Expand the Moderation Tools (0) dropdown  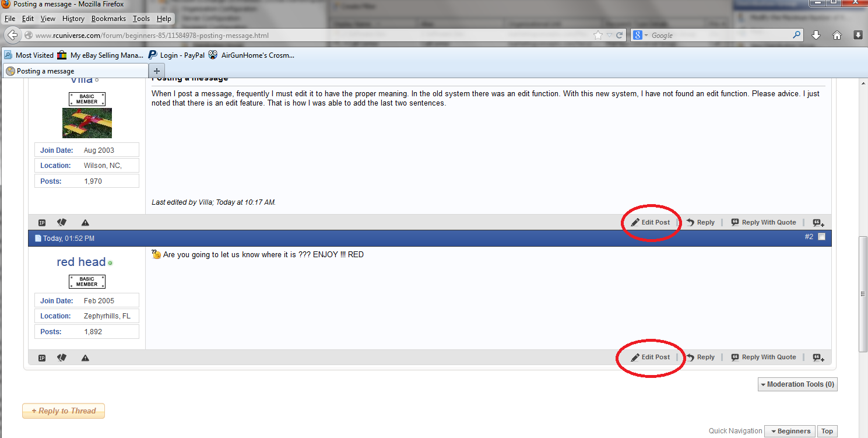point(797,384)
